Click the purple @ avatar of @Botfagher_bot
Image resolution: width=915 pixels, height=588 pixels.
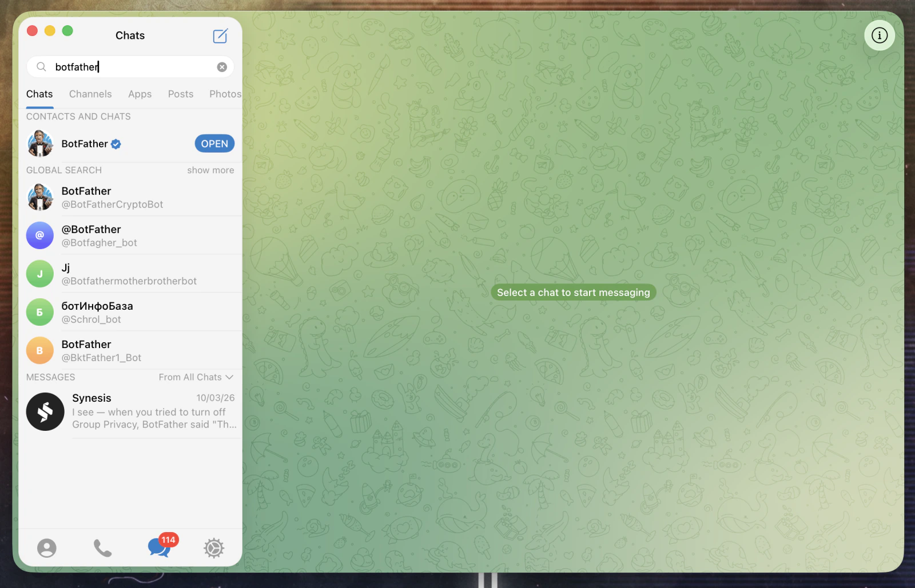40,235
